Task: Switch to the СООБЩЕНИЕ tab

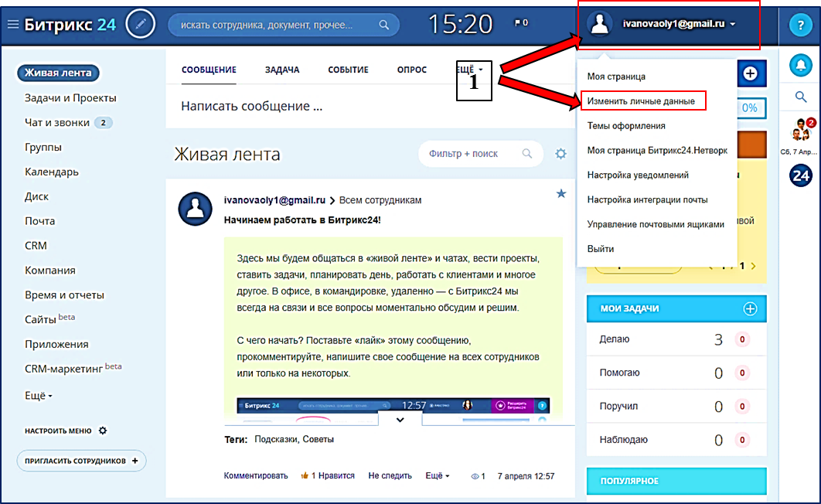Action: coord(209,70)
